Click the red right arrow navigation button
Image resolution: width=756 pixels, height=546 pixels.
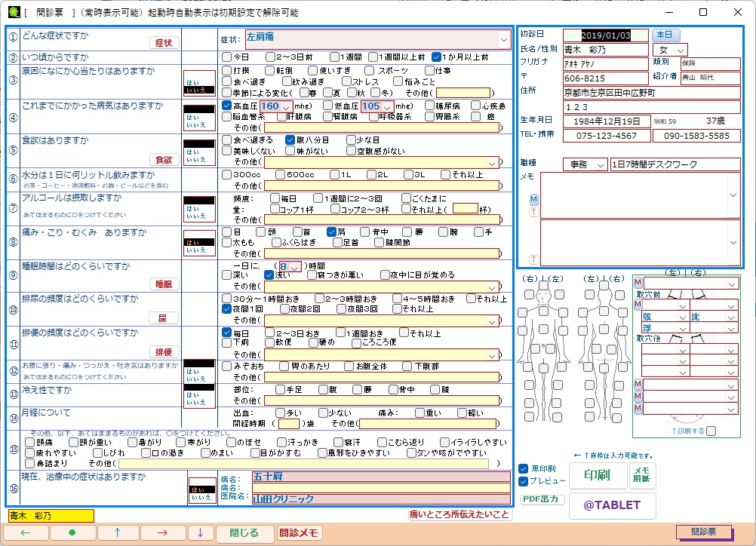point(162,532)
